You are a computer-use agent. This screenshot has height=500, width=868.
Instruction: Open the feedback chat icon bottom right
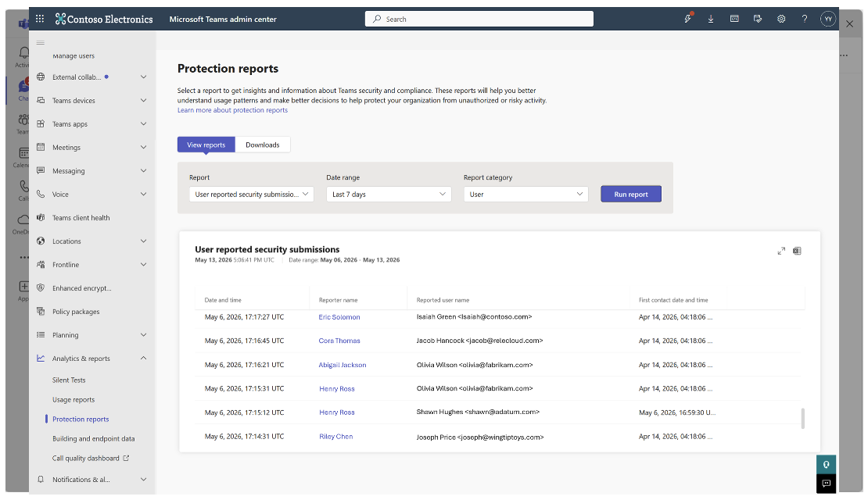(826, 484)
